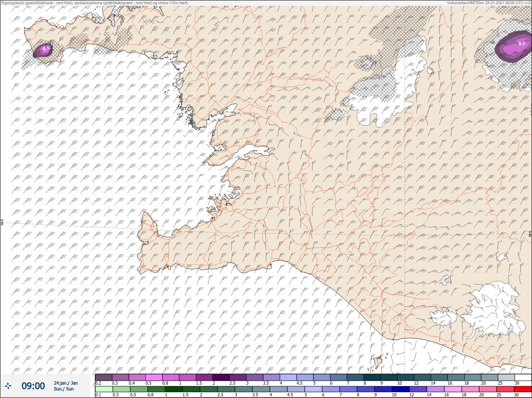Click the latitude label on the right map edge
This screenshot has height=398, width=532.
[530, 233]
